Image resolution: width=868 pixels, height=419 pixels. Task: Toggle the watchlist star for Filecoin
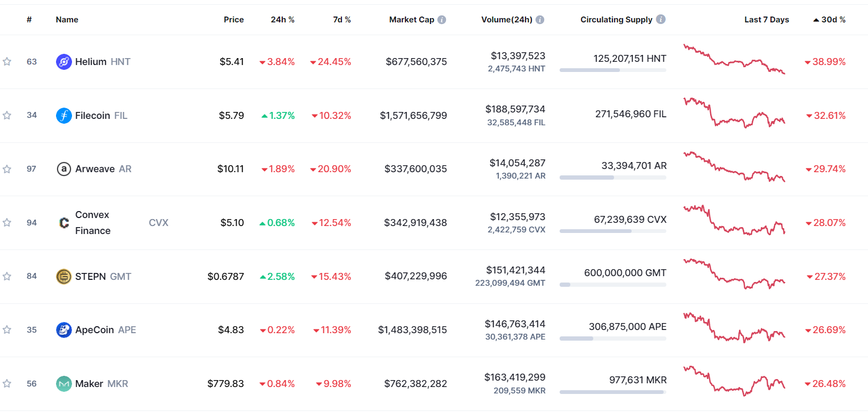tap(7, 116)
